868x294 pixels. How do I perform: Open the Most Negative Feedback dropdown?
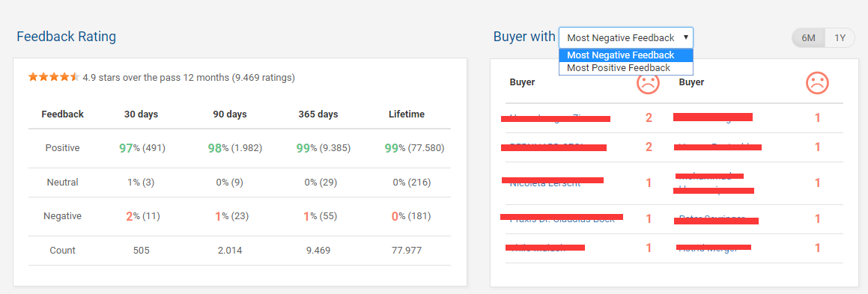click(625, 37)
